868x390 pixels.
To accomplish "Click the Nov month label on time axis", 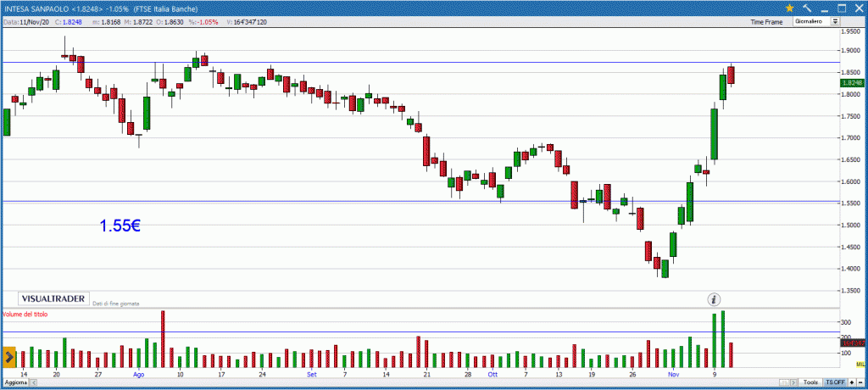I will coord(673,375).
